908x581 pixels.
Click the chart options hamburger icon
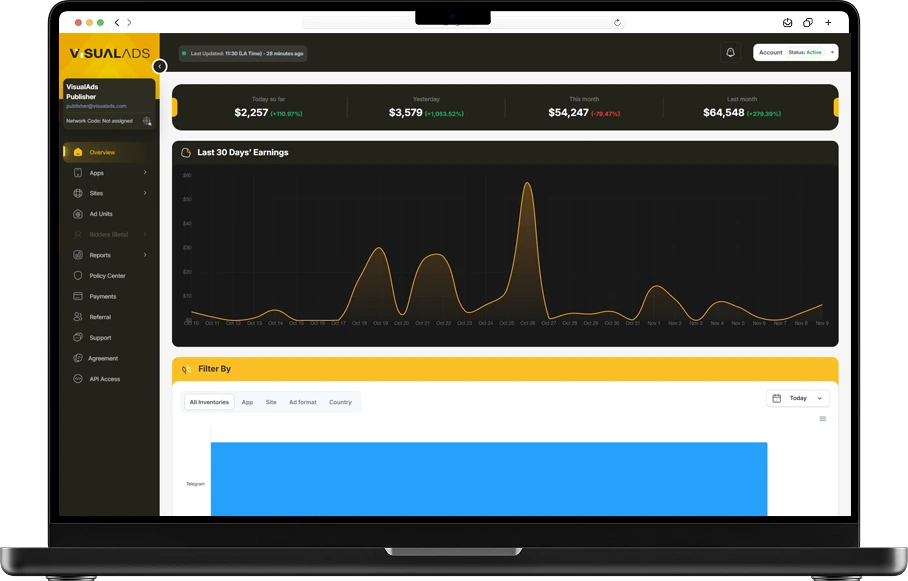[x=822, y=418]
